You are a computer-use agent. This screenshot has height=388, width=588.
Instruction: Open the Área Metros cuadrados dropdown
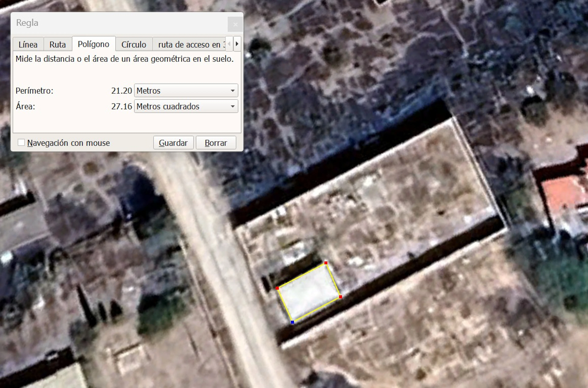186,106
